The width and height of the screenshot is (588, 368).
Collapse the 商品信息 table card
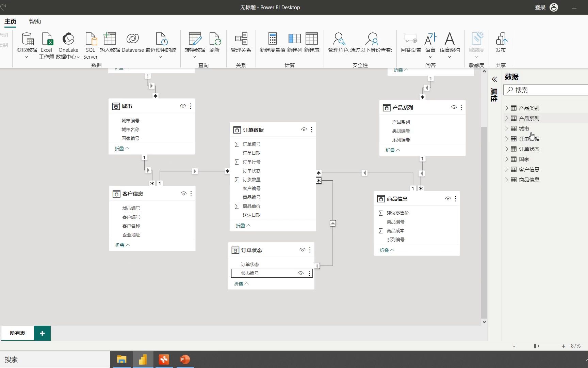click(387, 250)
